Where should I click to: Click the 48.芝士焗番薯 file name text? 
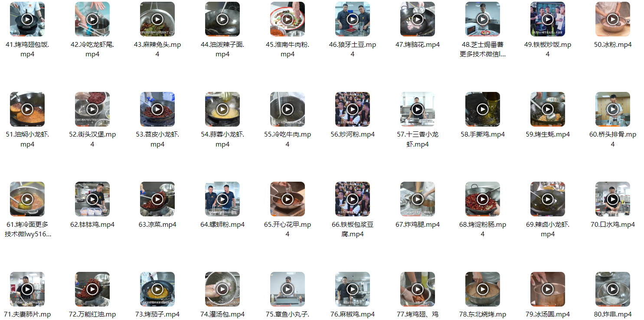point(483,49)
